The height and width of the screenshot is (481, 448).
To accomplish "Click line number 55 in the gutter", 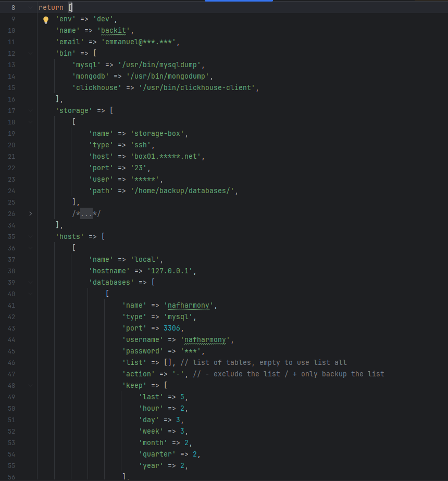I will (x=11, y=465).
